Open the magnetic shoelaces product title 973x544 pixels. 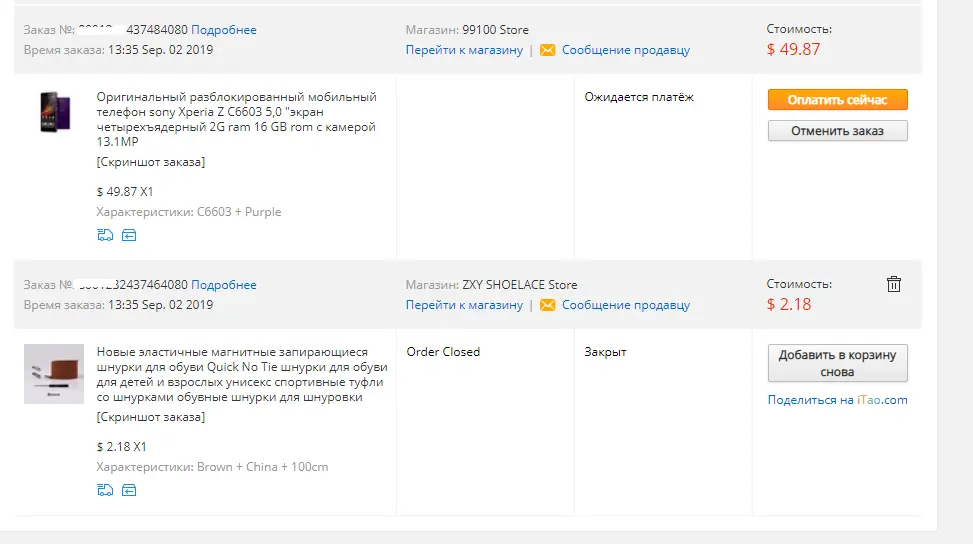coord(242,375)
